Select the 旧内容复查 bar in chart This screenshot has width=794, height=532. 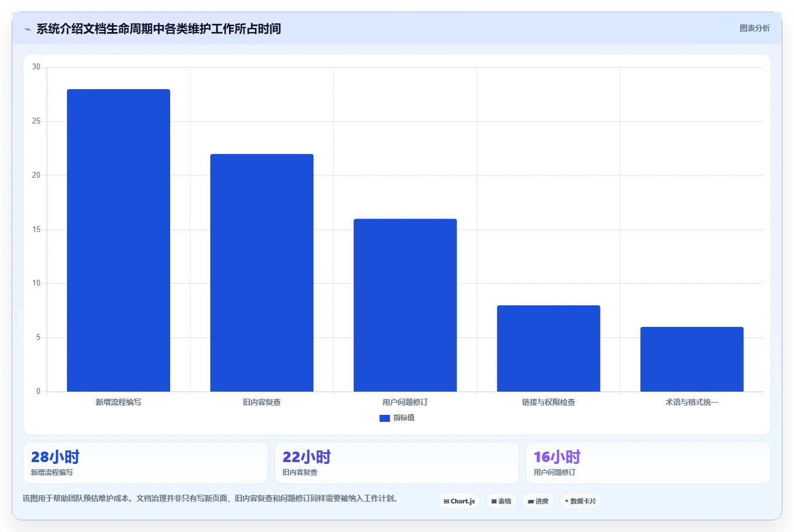click(262, 273)
